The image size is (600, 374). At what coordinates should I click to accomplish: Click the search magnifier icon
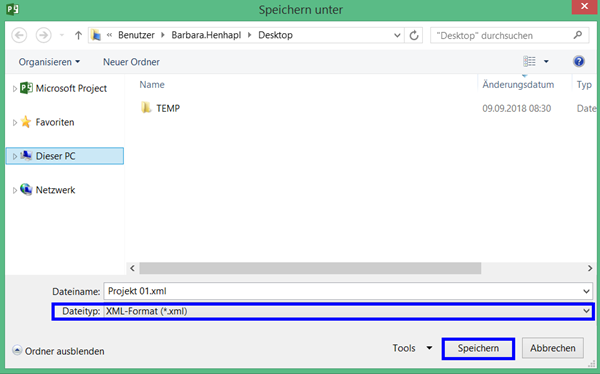pyautogui.click(x=577, y=35)
